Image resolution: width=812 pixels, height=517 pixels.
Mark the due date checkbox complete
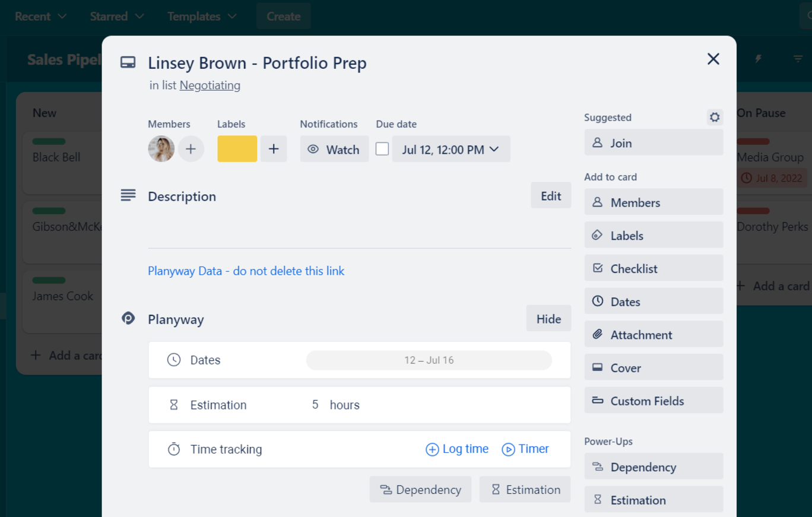click(382, 149)
